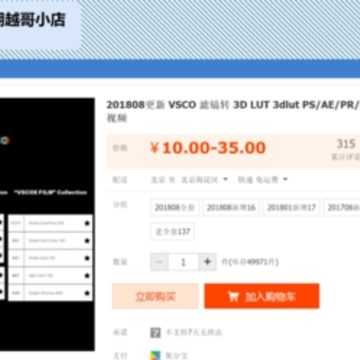Screen dimensions: 360x360
Task: Click the 立即购买 buy now button
Action: coord(155,296)
